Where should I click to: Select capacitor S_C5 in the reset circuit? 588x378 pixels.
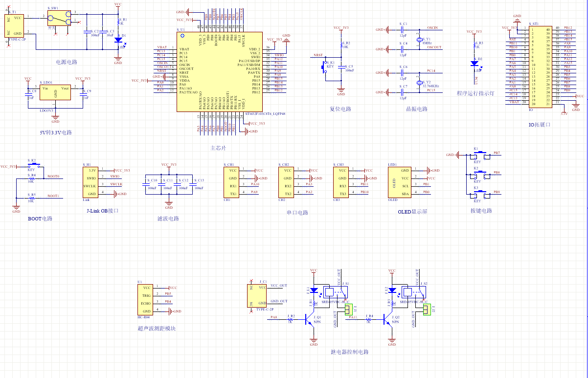(x=341, y=68)
